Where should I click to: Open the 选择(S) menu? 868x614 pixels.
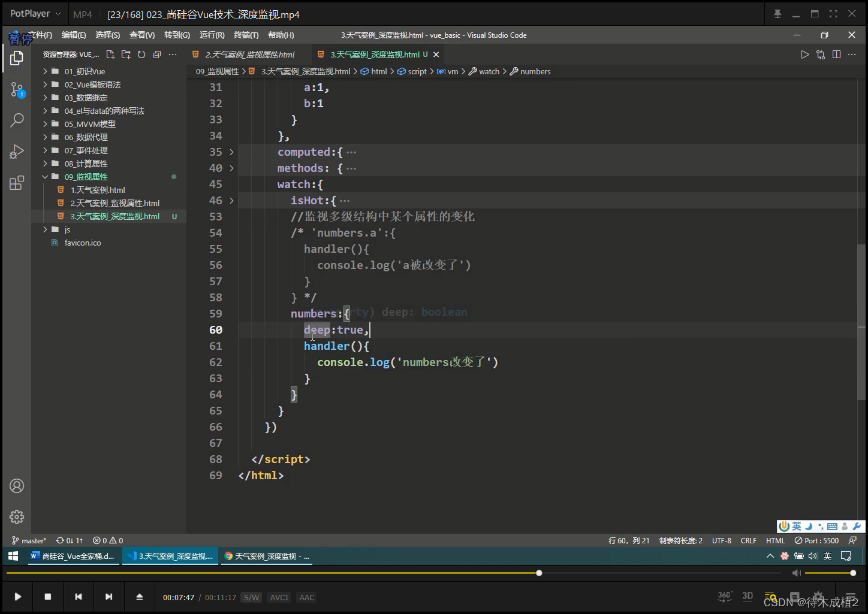pos(108,35)
